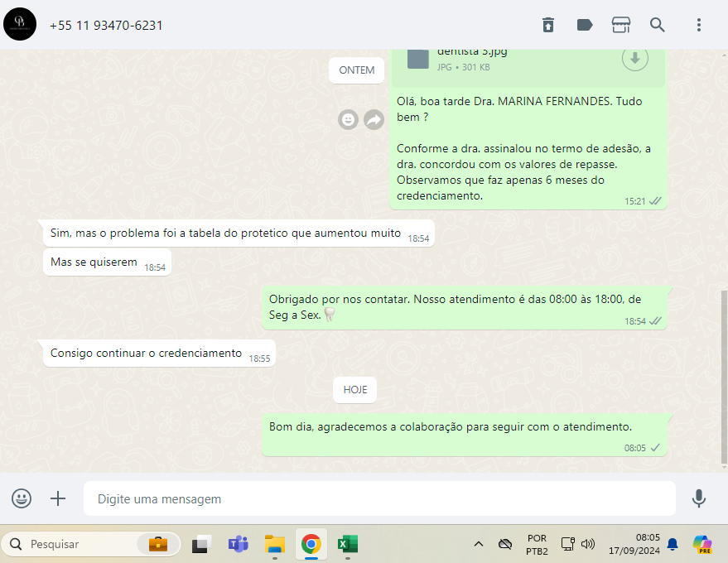Expand hidden system tray icons
Image resolution: width=728 pixels, height=563 pixels.
[479, 544]
